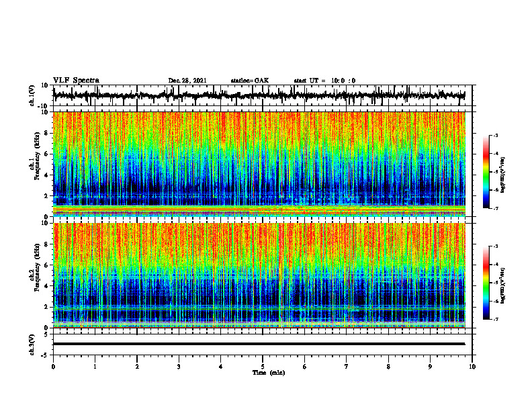Click the "ch.3(V)" axis label

(32, 345)
